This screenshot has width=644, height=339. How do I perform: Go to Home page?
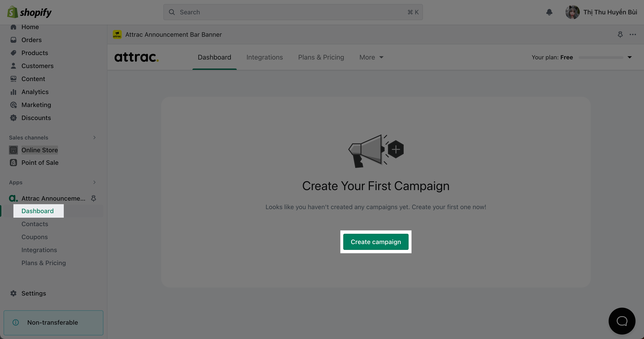(30, 27)
